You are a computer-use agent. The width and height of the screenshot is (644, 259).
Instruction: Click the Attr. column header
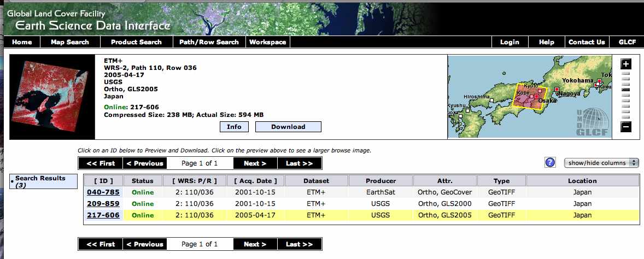(x=445, y=181)
